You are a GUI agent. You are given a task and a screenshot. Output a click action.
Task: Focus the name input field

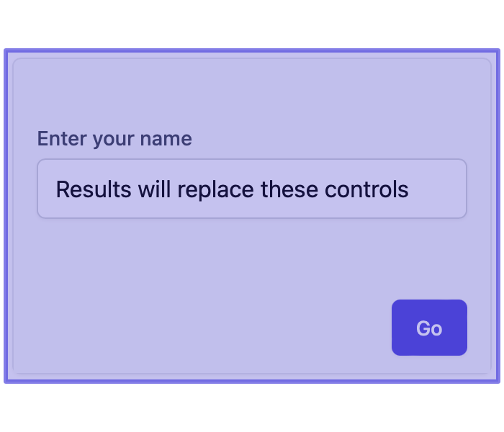tap(252, 189)
